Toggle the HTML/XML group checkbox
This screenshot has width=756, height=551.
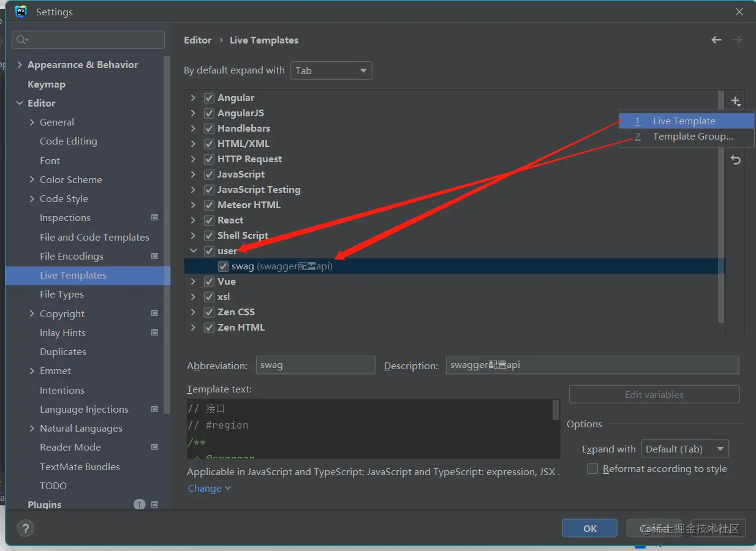[x=210, y=144]
